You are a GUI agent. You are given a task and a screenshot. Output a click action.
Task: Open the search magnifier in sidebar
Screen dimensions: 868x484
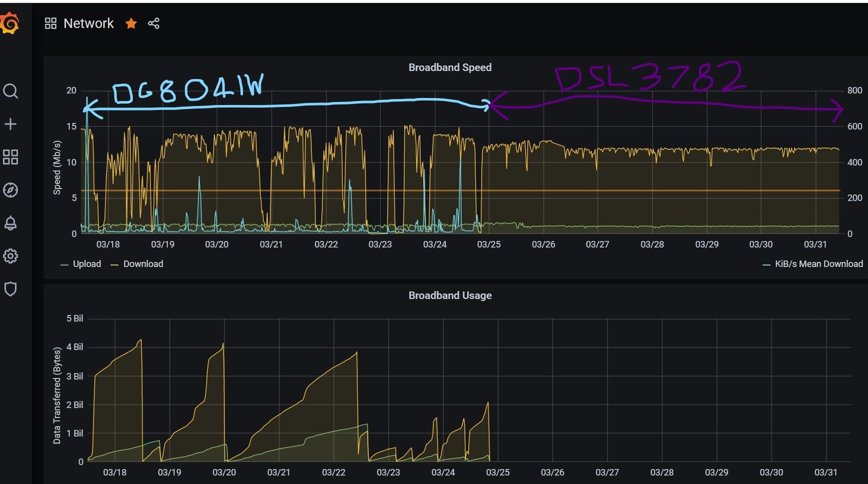tap(10, 91)
